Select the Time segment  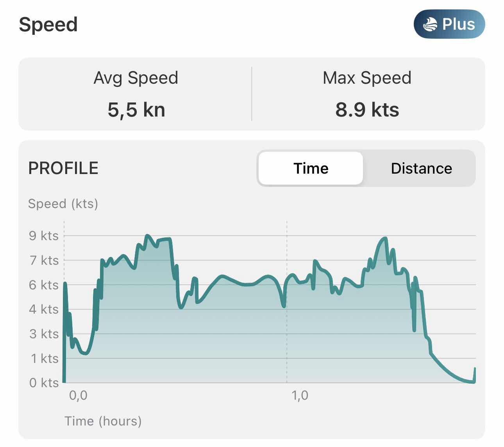[311, 169]
